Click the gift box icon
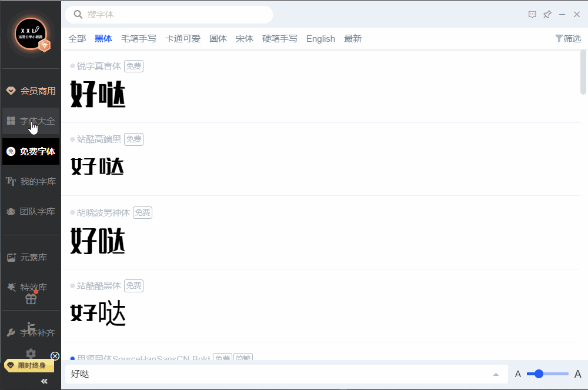The width and height of the screenshot is (588, 390). [31, 299]
